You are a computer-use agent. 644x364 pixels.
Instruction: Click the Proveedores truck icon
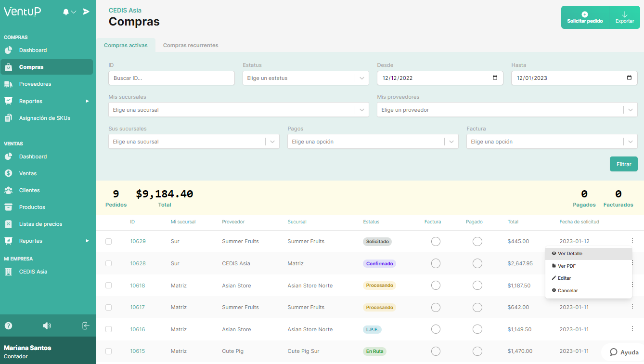[8, 84]
